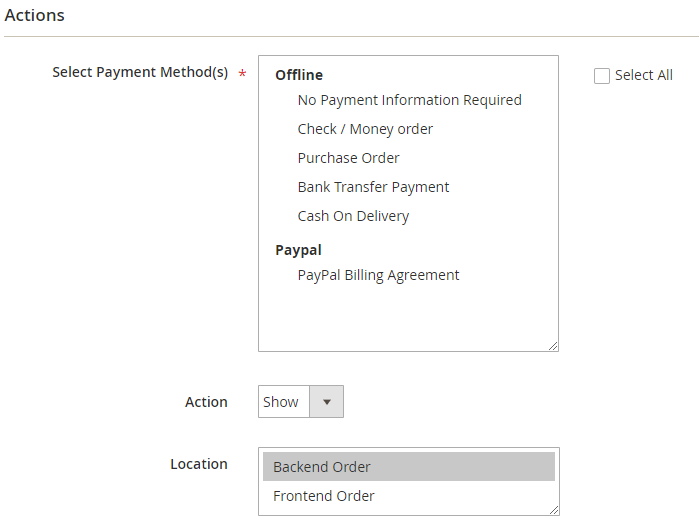Click the Select Payment Method(s) label
The width and height of the screenshot is (699, 519).
[140, 73]
